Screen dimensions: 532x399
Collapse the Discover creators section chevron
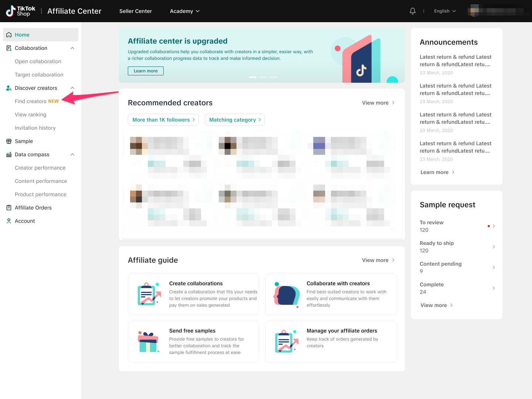(x=72, y=88)
